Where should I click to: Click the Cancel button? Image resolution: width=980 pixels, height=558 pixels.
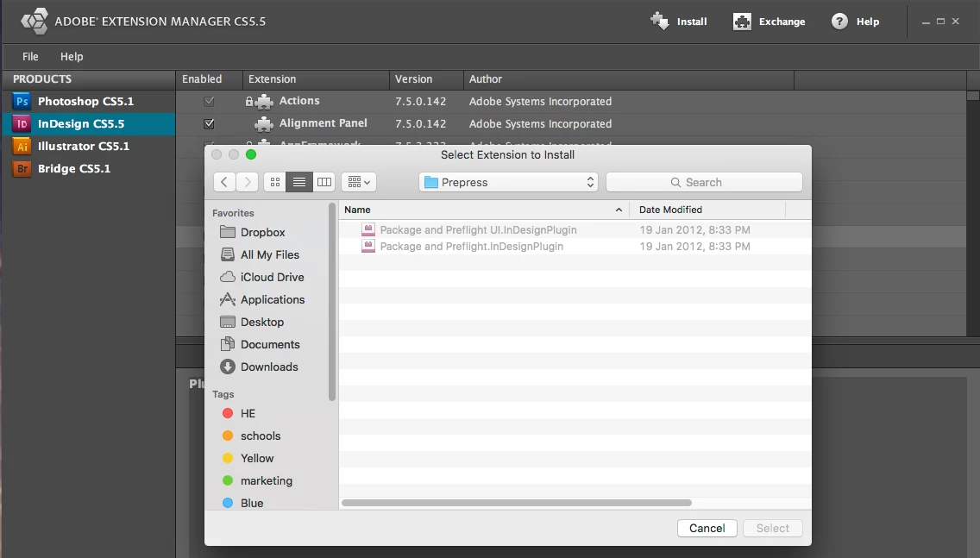coord(707,528)
